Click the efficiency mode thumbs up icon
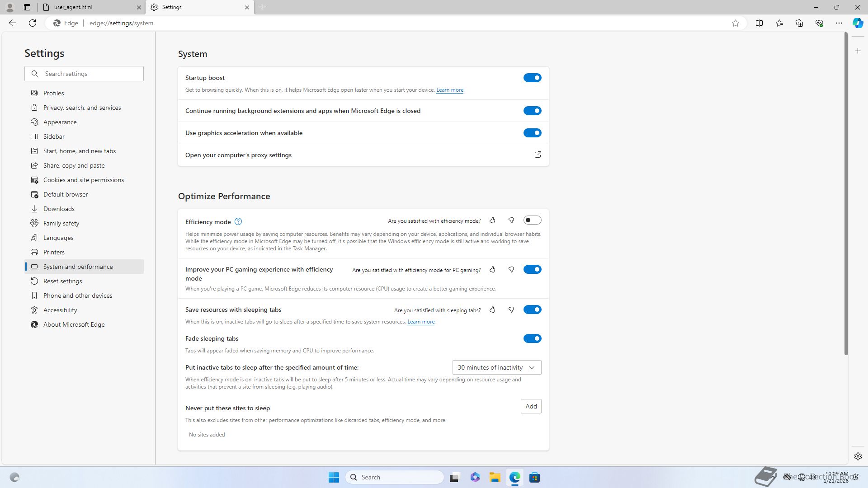Image resolution: width=868 pixels, height=488 pixels. point(492,221)
